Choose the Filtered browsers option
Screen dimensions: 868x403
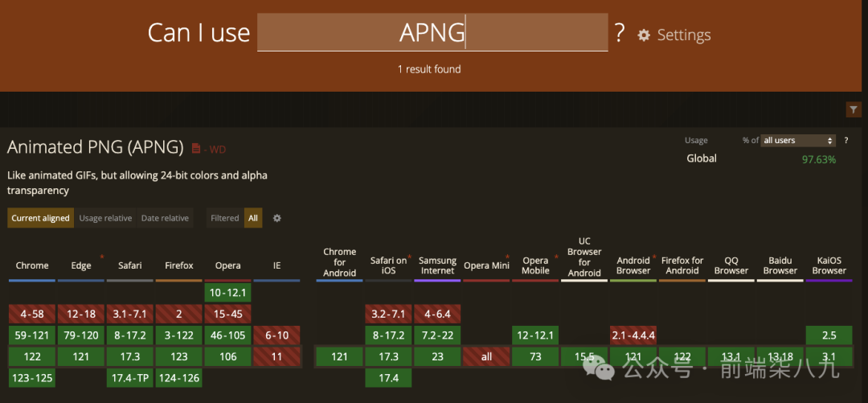(x=225, y=218)
